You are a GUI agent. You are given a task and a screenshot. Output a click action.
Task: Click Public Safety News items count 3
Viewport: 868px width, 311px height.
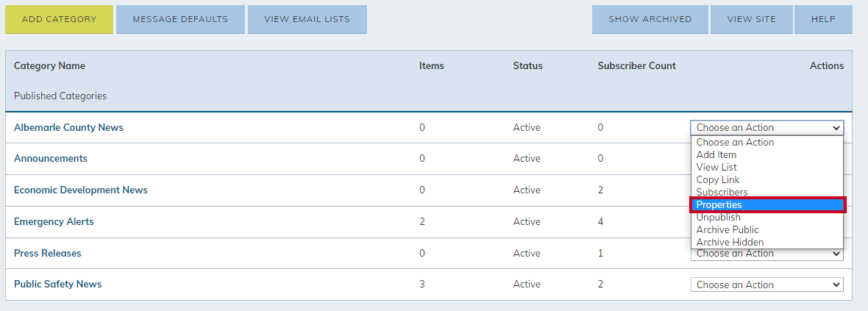pos(422,284)
